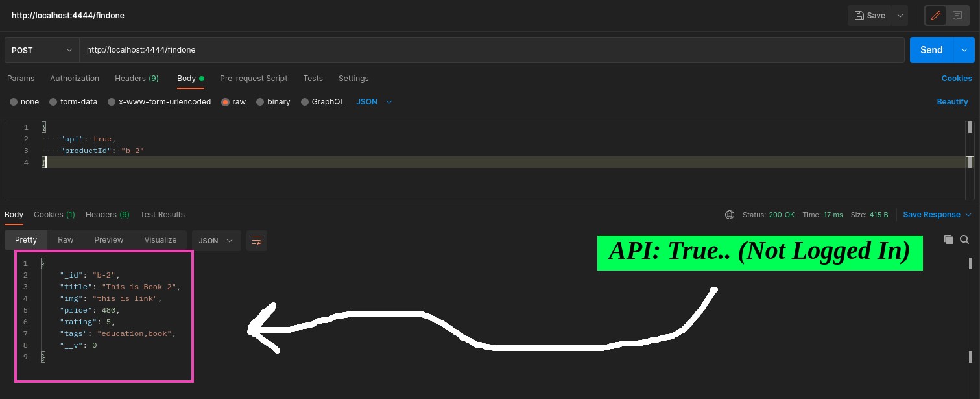The height and width of the screenshot is (399, 980).
Task: Open the Preview tab of the response
Action: tap(108, 239)
